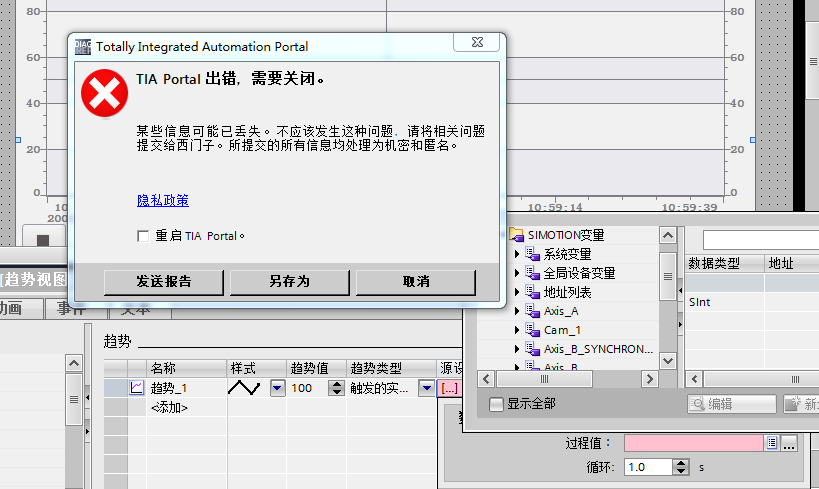819x489 pixels.
Task: Click the 样式 column header
Action: pyautogui.click(x=256, y=368)
